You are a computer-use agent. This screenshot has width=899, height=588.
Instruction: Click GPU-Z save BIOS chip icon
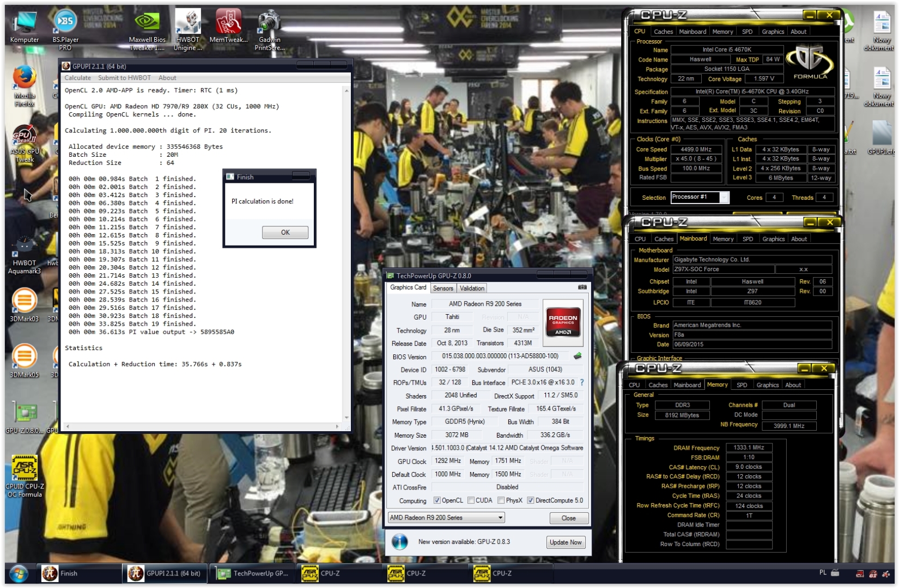point(578,356)
